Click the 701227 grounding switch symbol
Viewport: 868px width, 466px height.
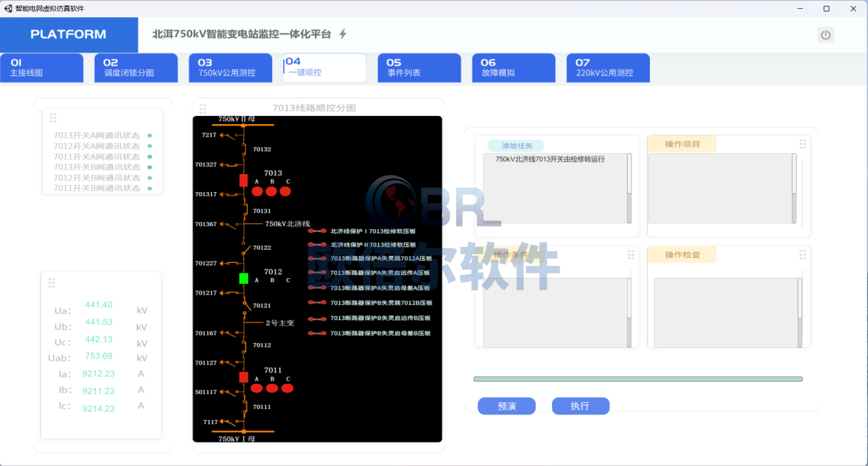(231, 264)
